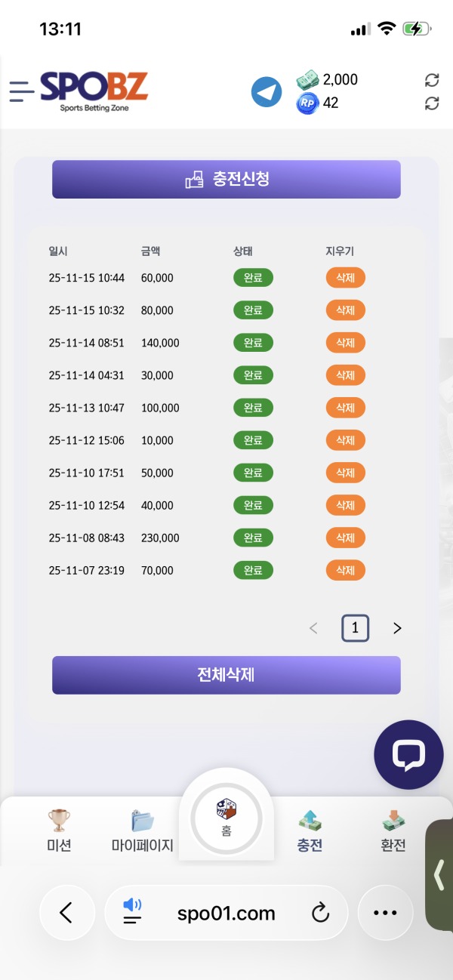Open 마이페이지 from the bottom bar

[x=142, y=818]
